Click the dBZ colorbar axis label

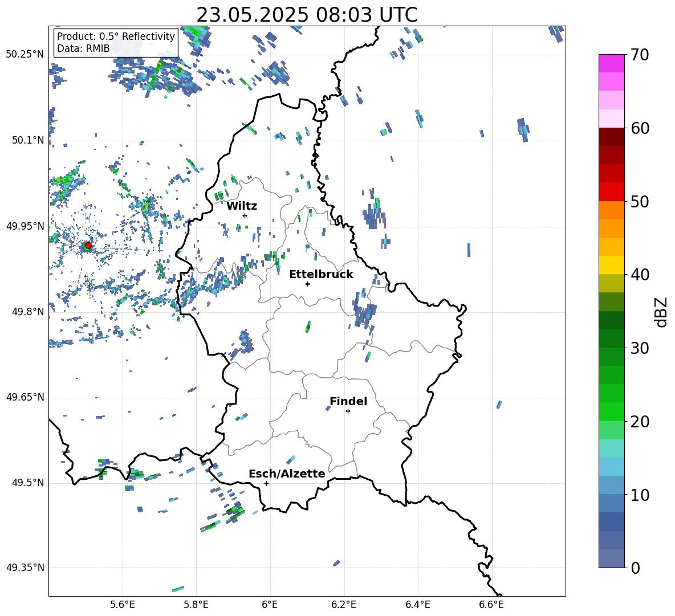[x=661, y=312]
